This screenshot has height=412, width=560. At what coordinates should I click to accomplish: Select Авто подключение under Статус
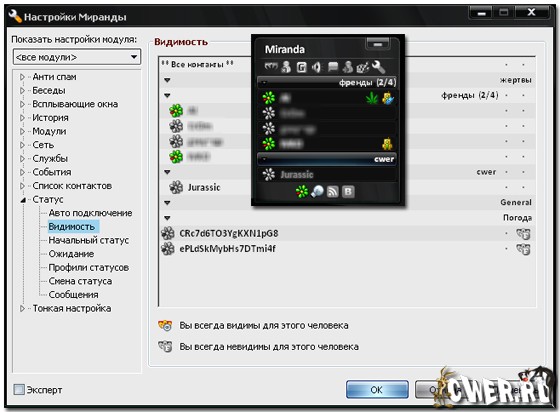pyautogui.click(x=90, y=213)
